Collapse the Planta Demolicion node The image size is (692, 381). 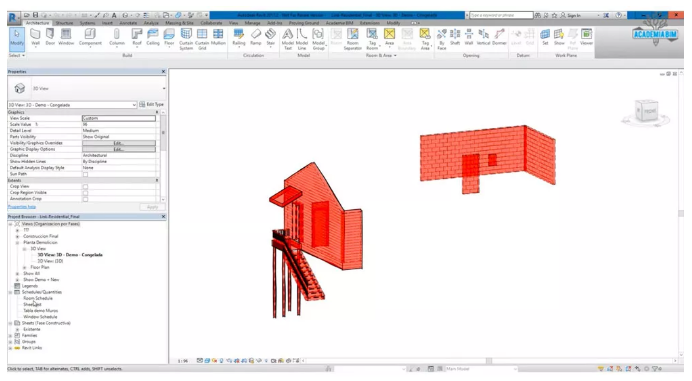click(x=18, y=243)
